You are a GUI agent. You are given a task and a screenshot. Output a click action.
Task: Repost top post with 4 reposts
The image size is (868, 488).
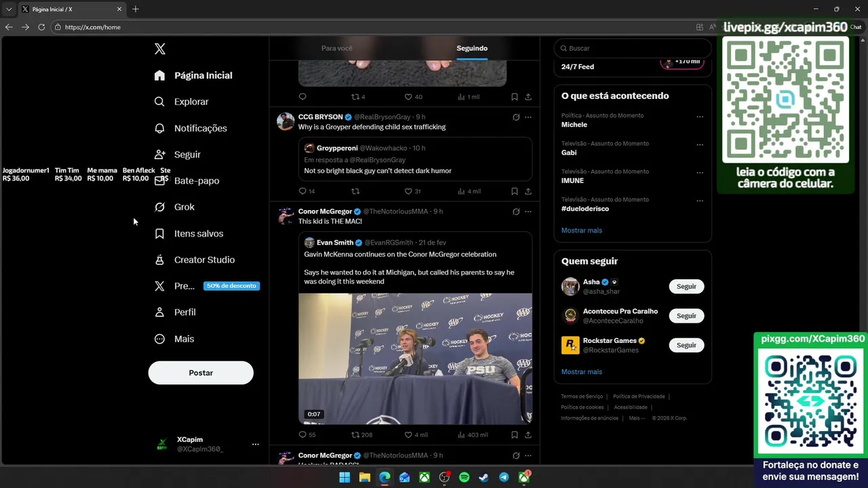coord(357,97)
